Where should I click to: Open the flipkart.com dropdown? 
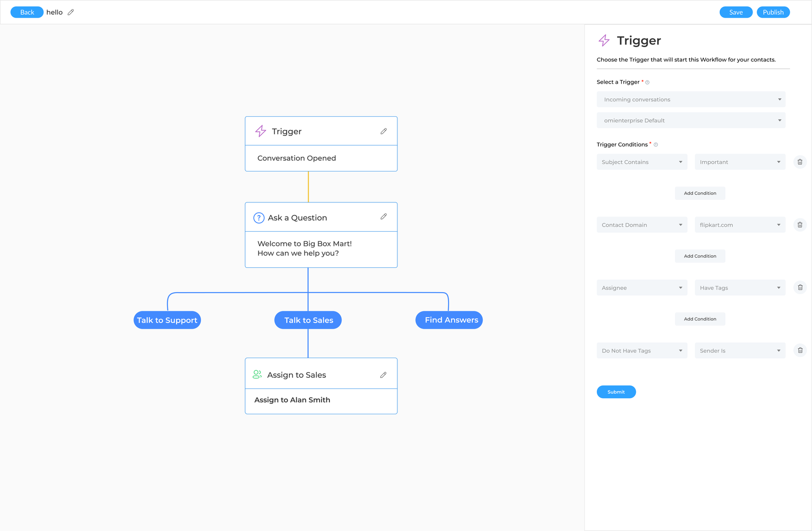point(740,225)
